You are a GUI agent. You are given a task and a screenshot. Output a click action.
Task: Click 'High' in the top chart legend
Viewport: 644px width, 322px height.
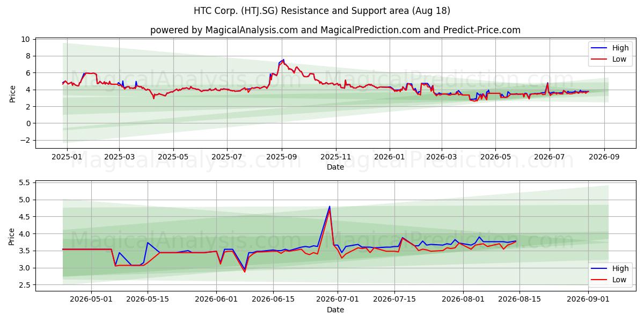click(x=620, y=48)
